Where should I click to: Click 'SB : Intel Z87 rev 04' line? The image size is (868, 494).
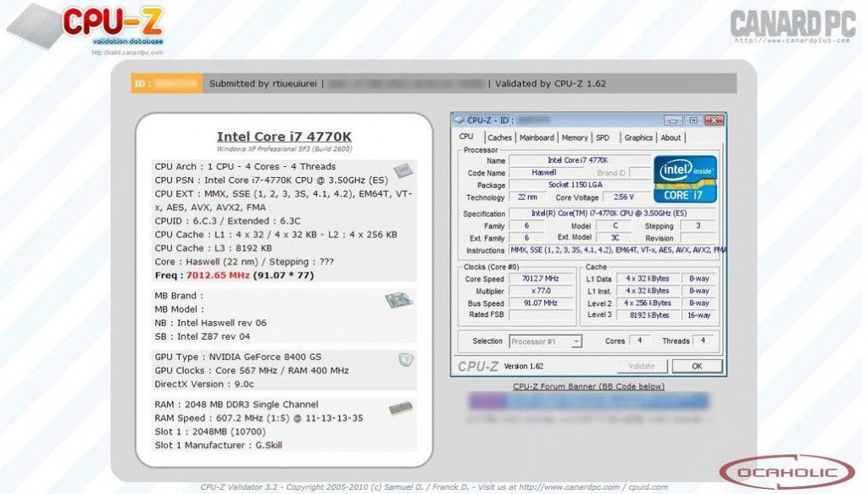[x=202, y=336]
